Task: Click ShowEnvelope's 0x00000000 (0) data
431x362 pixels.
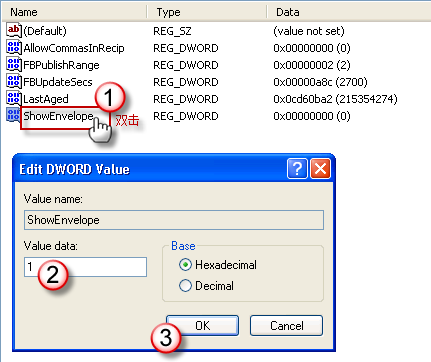Action: (x=312, y=116)
